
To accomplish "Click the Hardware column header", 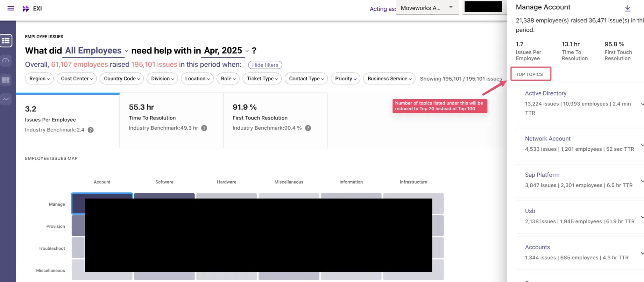I will [227, 182].
